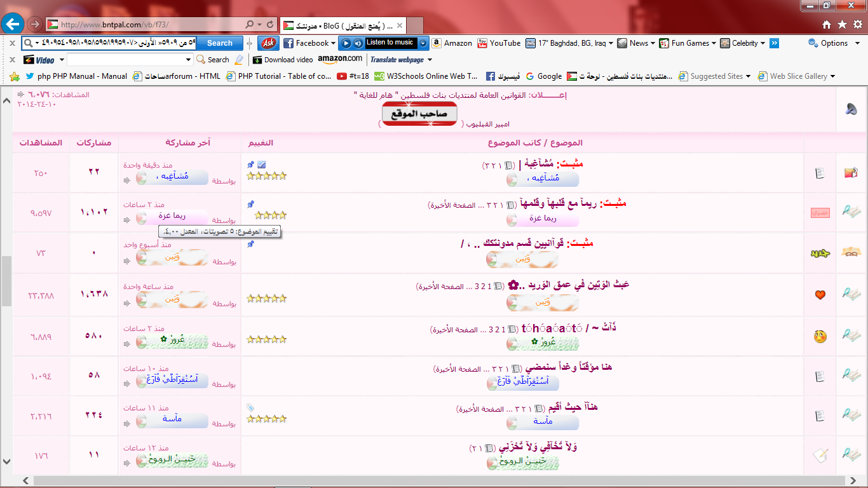Image resolution: width=868 pixels, height=488 pixels.
Task: Click the speaker volume icon beside Listen to music
Action: (358, 43)
